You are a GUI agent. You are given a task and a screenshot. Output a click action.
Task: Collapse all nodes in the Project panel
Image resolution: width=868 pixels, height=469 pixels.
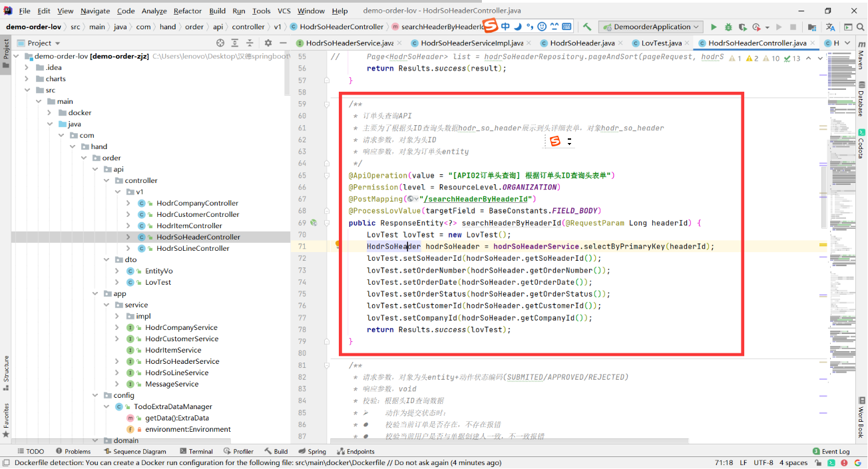pyautogui.click(x=248, y=43)
